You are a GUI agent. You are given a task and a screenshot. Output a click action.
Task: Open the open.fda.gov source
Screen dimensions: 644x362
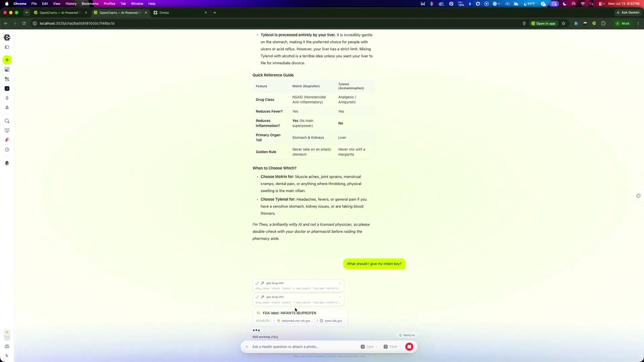tap(330, 321)
